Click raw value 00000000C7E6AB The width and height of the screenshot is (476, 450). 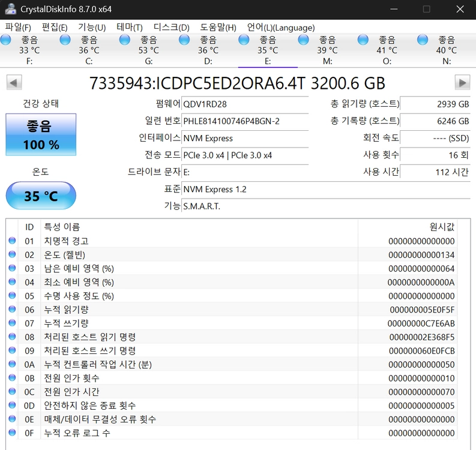point(421,323)
